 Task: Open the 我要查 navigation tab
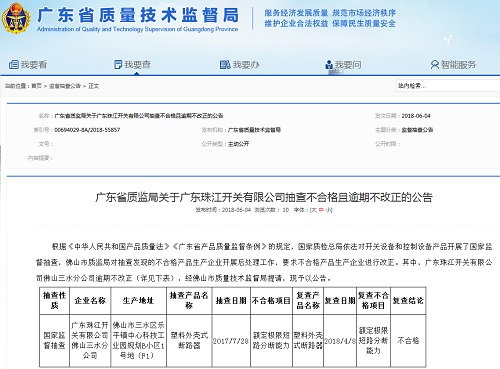[x=132, y=64]
